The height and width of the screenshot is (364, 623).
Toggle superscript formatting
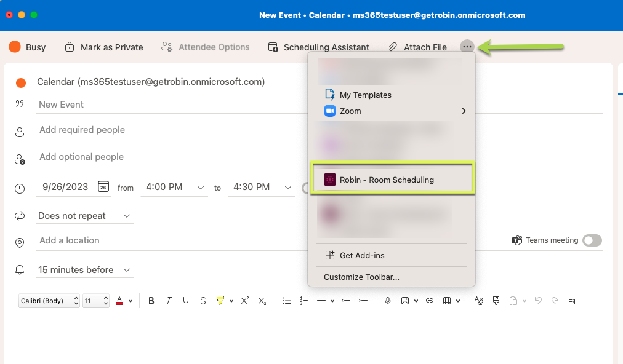coord(245,301)
